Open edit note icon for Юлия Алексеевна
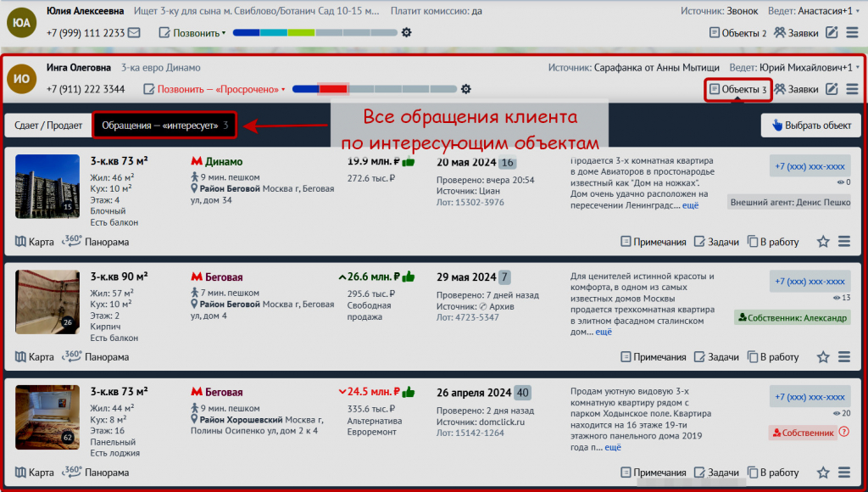 (x=832, y=33)
